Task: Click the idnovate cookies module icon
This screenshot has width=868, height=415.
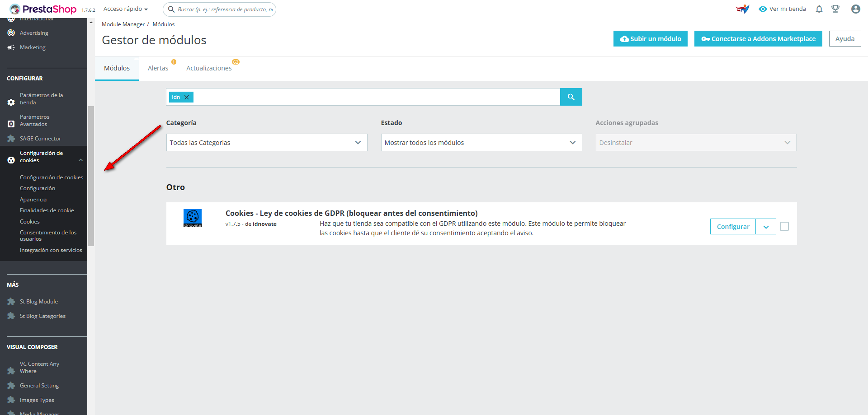Action: pyautogui.click(x=193, y=218)
